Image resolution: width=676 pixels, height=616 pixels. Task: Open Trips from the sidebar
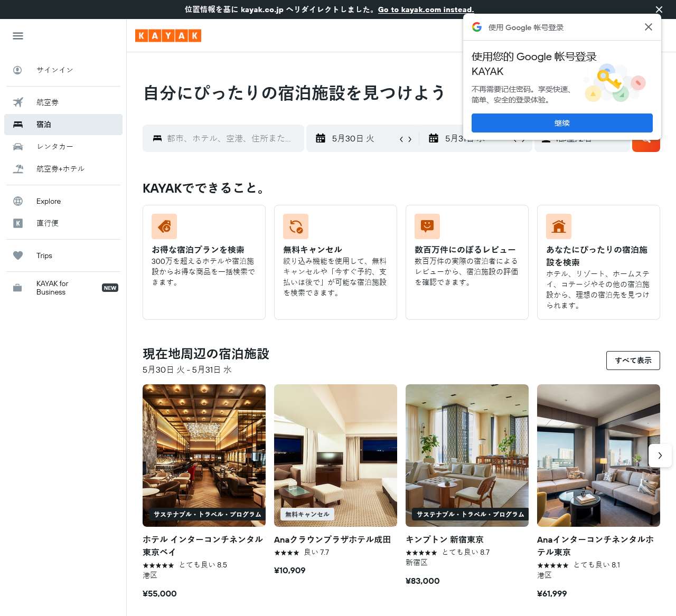63,255
